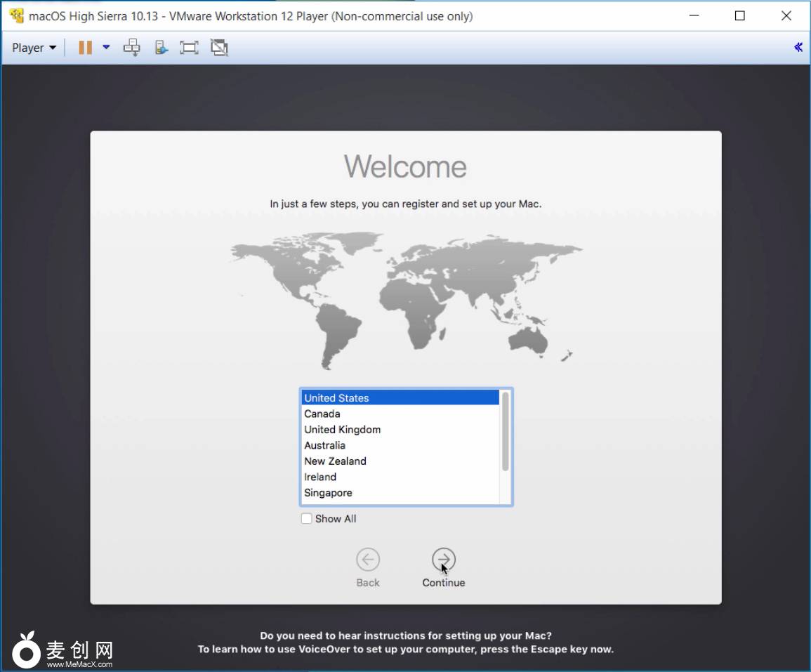Viewport: 811px width, 672px height.
Task: Click the country list scrollbar
Action: [x=506, y=431]
